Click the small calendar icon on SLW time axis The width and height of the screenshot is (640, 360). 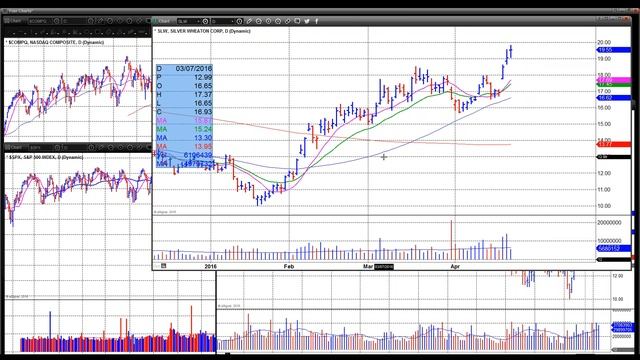(164, 266)
